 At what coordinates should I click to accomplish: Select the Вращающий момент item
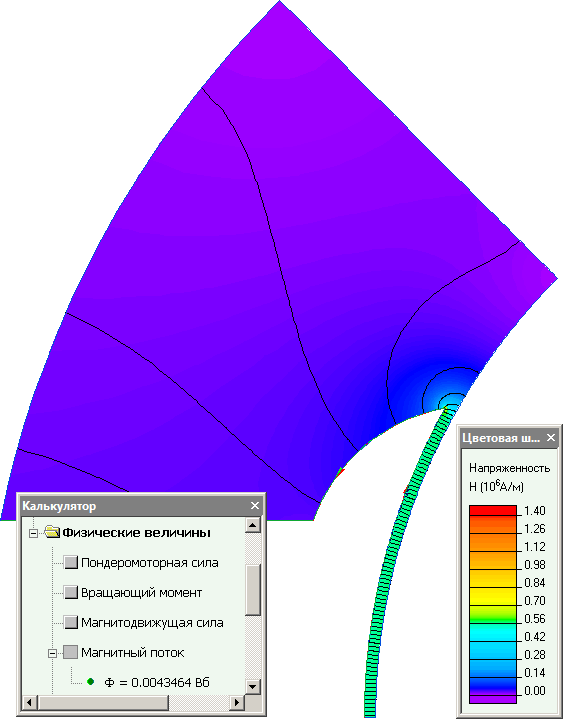[141, 592]
